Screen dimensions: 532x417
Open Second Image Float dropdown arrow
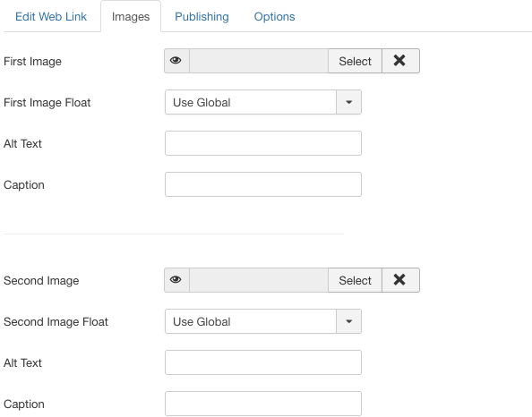pos(348,321)
